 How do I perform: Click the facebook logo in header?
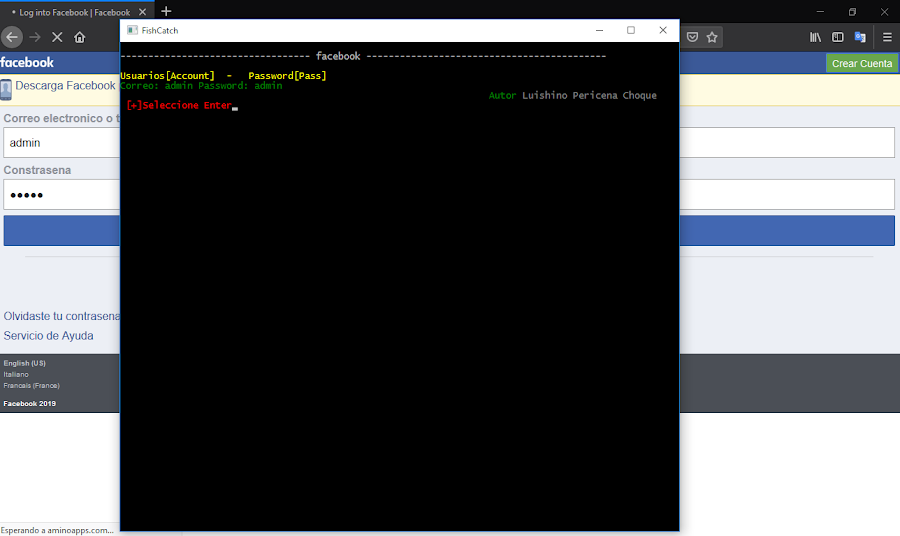pyautogui.click(x=27, y=63)
